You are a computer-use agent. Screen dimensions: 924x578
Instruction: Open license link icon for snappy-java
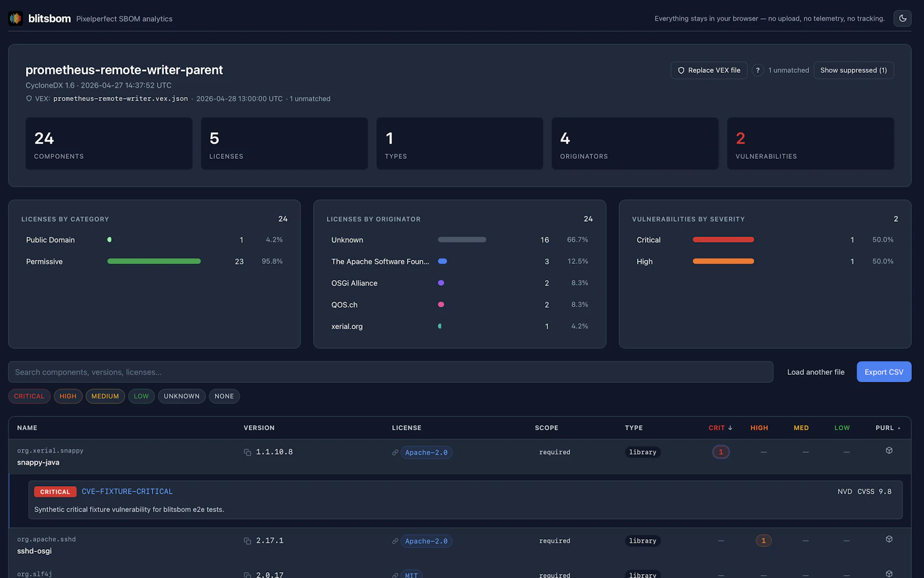395,453
